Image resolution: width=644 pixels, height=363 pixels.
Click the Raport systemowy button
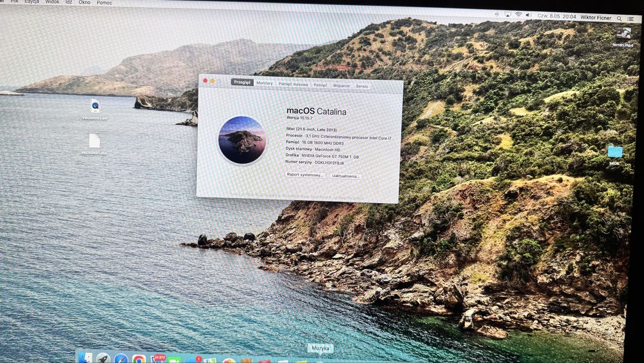(x=305, y=175)
